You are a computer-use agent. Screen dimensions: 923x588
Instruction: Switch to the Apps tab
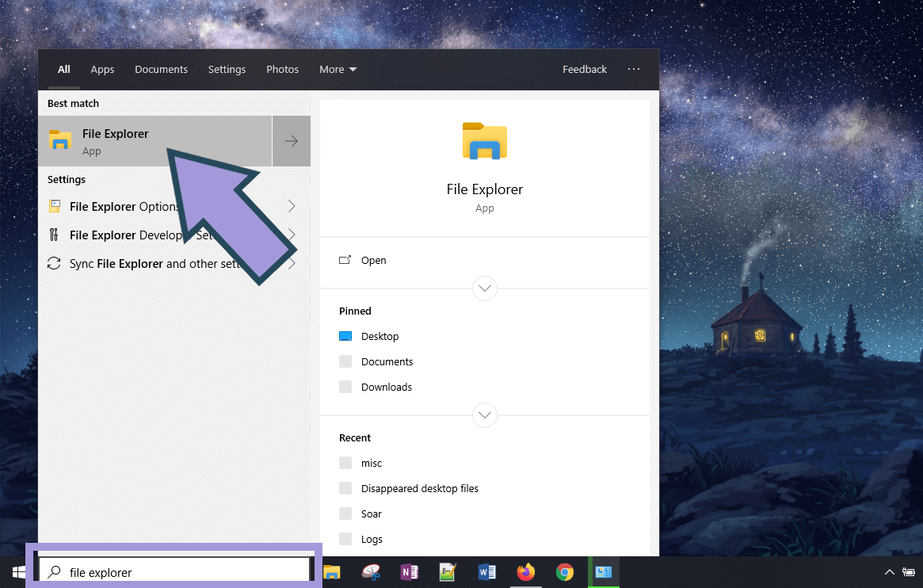(102, 70)
